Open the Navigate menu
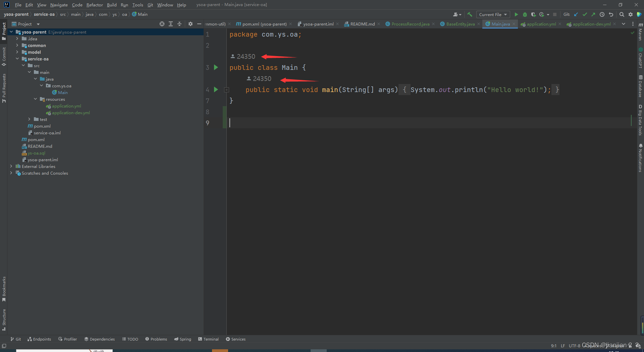The image size is (644, 352). click(59, 5)
